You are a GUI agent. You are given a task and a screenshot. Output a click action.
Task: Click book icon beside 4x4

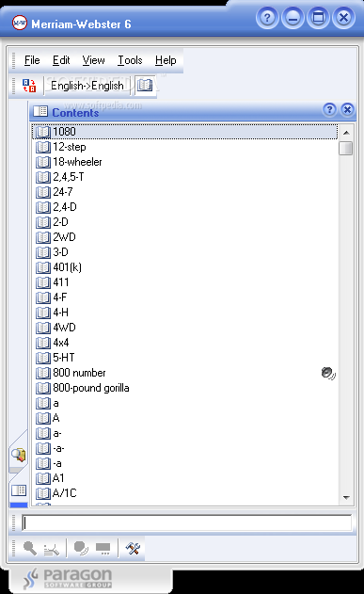point(43,343)
